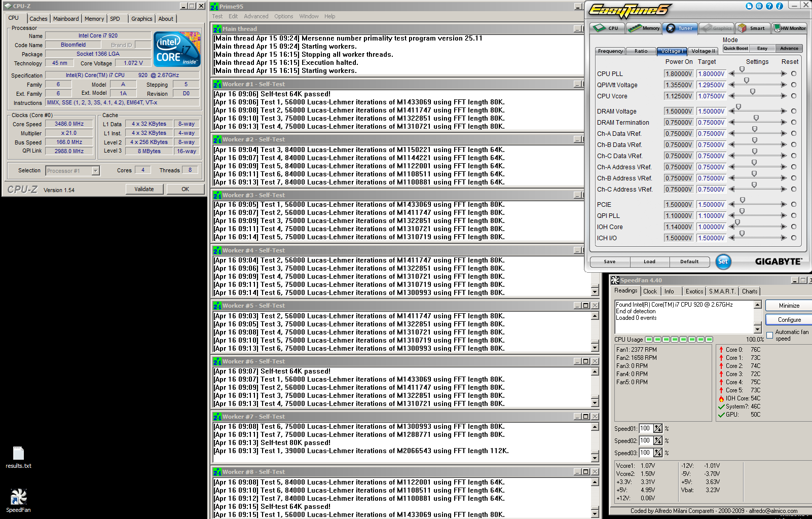Toggle Automatic fan speed checkbox in SpeedFan
Viewport: 812px width, 519px height.
(x=770, y=335)
